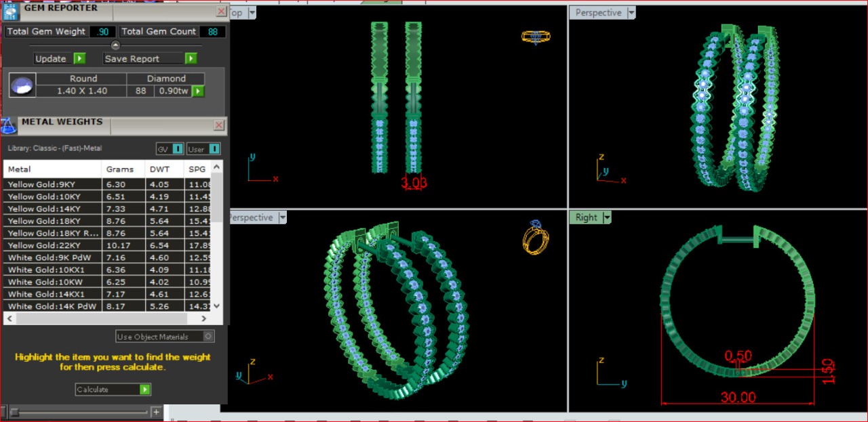Click the green Calculate arrow icon
Image resolution: width=868 pixels, height=422 pixels.
click(x=144, y=389)
